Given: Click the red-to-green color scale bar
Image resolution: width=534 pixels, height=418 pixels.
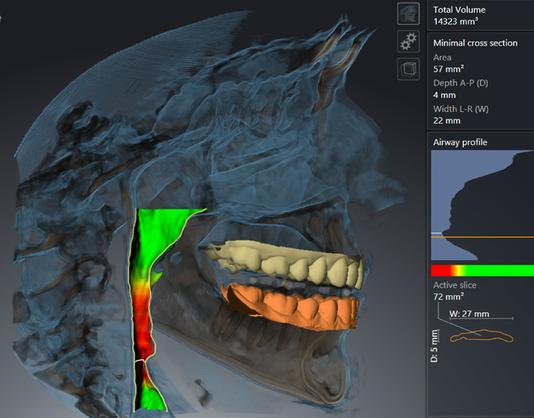Looking at the screenshot, I should 483,270.
